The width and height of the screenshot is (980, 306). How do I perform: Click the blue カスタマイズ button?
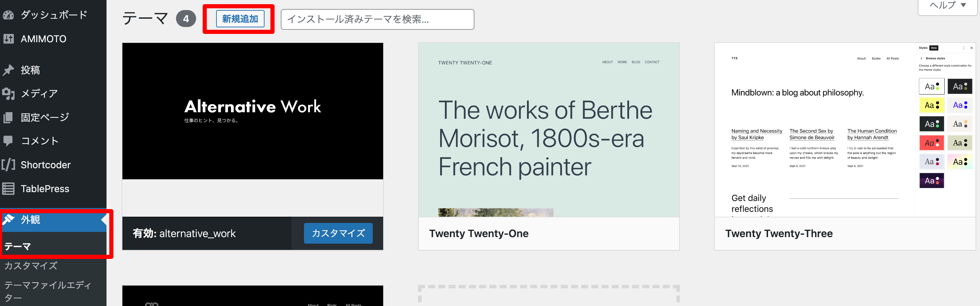338,233
